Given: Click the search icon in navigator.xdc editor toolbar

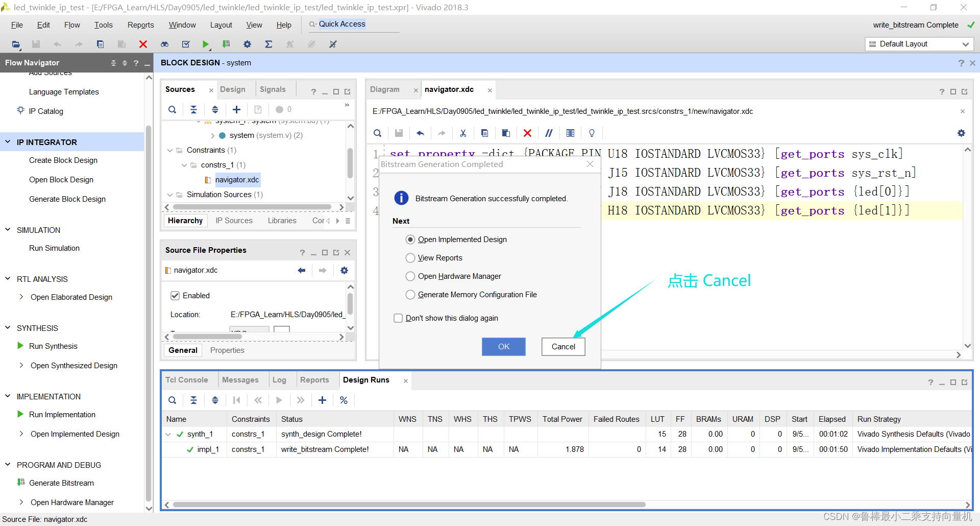Looking at the screenshot, I should [377, 133].
